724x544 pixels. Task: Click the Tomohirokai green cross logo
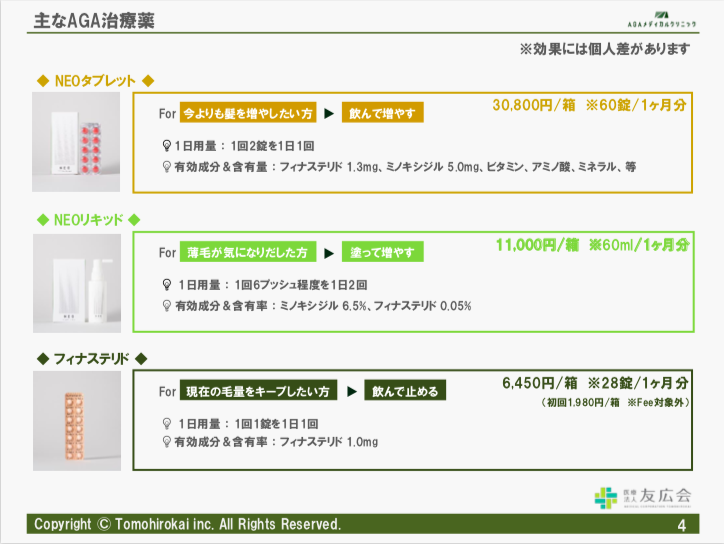(x=605, y=498)
